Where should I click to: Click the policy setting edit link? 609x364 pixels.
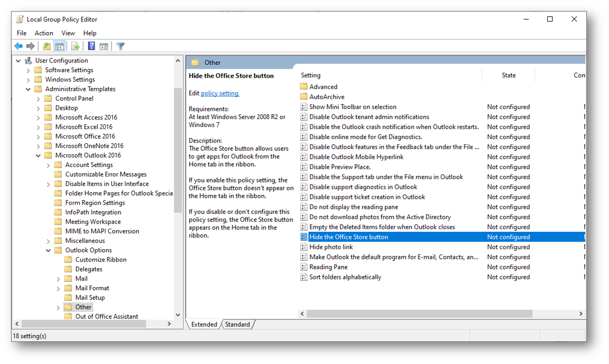pos(220,93)
